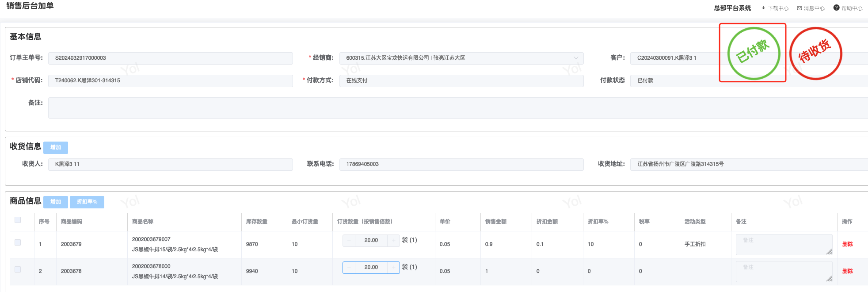Open the 付款方式 在线支付 selector

[461, 81]
